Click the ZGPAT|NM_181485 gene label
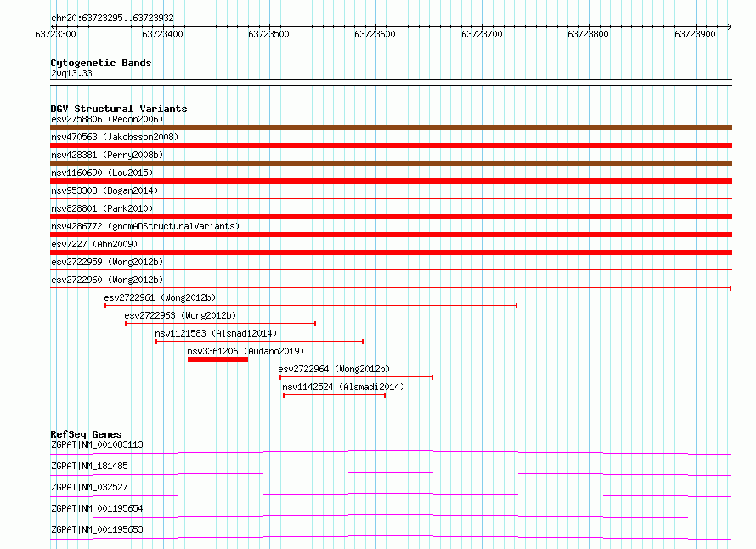This screenshot has width=756, height=549. (90, 466)
